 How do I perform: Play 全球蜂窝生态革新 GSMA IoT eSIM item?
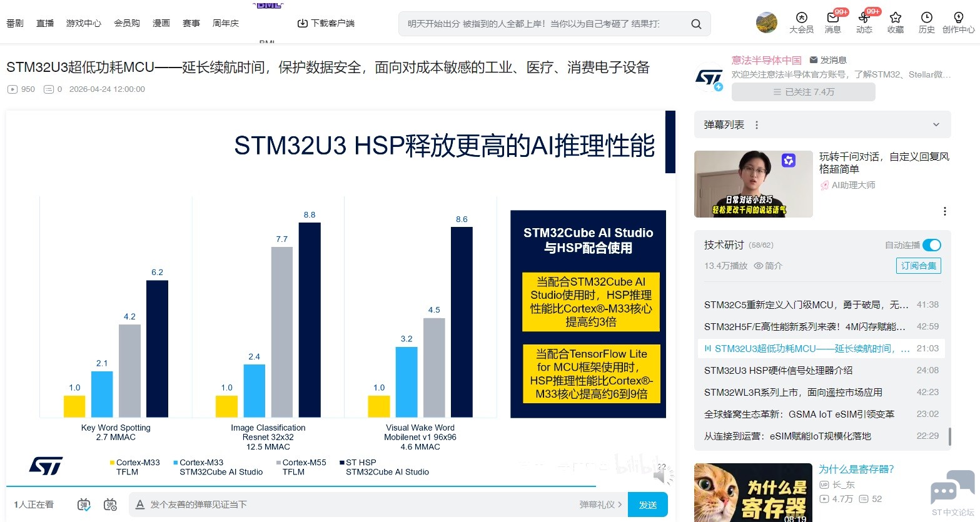[822, 414]
